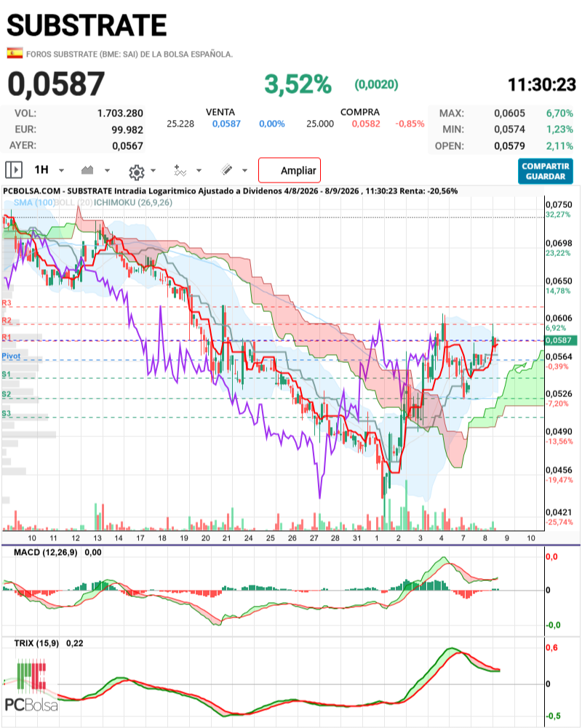Click the COMPARTIR GUARDAR button
The image size is (582, 728).
pos(546,172)
